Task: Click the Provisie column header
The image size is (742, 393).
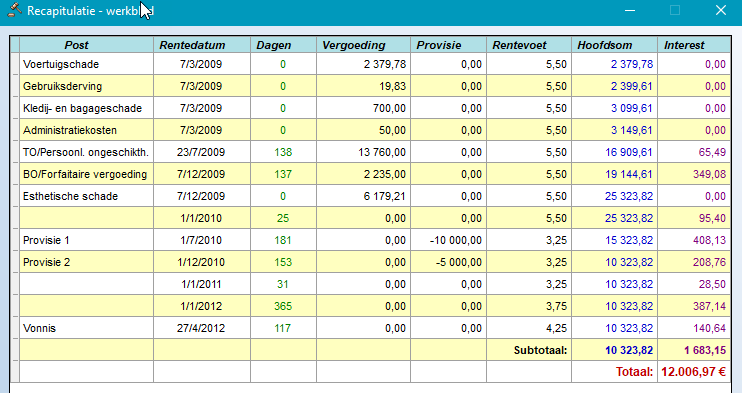Action: [x=448, y=45]
